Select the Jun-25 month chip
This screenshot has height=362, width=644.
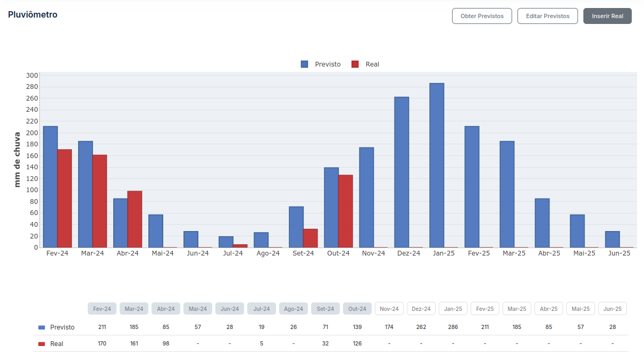[613, 309]
